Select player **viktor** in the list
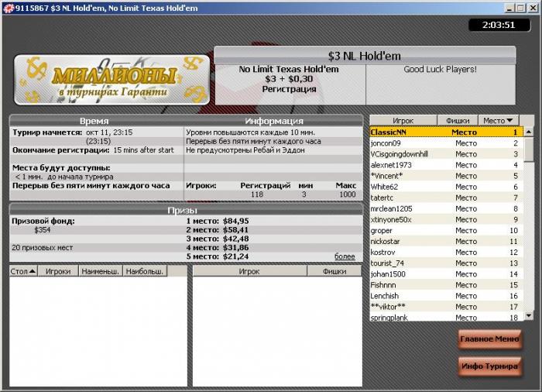542x392 pixels. click(x=446, y=307)
